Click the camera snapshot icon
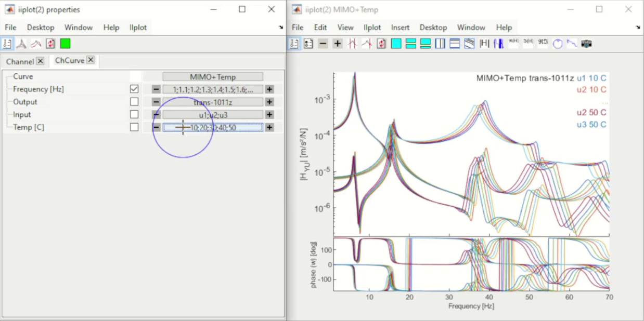The width and height of the screenshot is (644, 321). pos(586,44)
